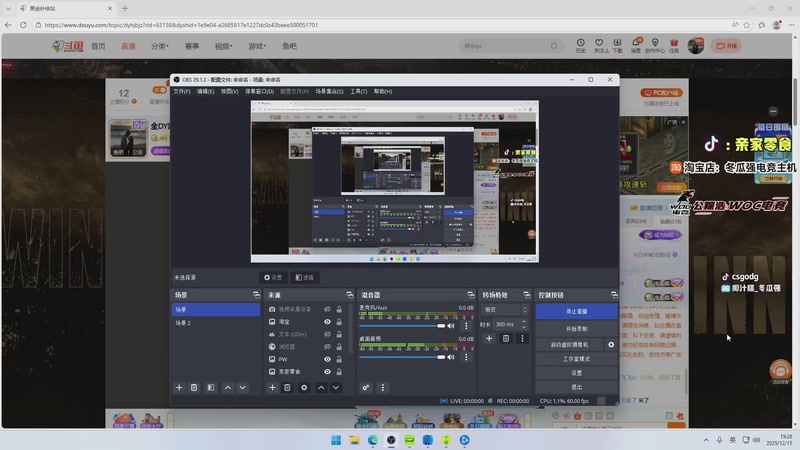Toggle lock on the 亲家零食 source
This screenshot has height=450, width=800.
click(x=339, y=371)
